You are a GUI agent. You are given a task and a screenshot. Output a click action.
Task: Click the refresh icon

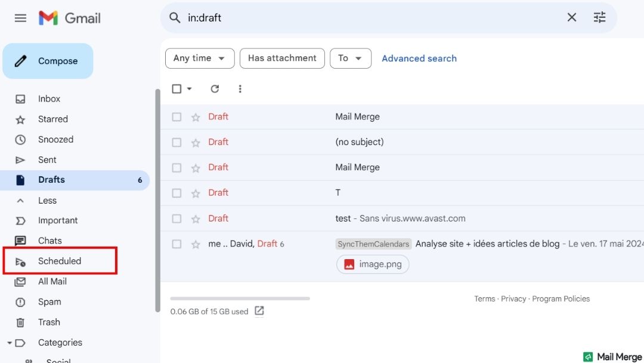215,89
